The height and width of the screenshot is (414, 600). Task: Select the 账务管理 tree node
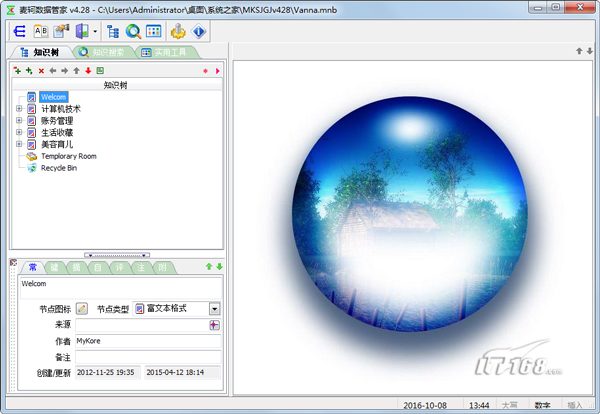click(57, 121)
